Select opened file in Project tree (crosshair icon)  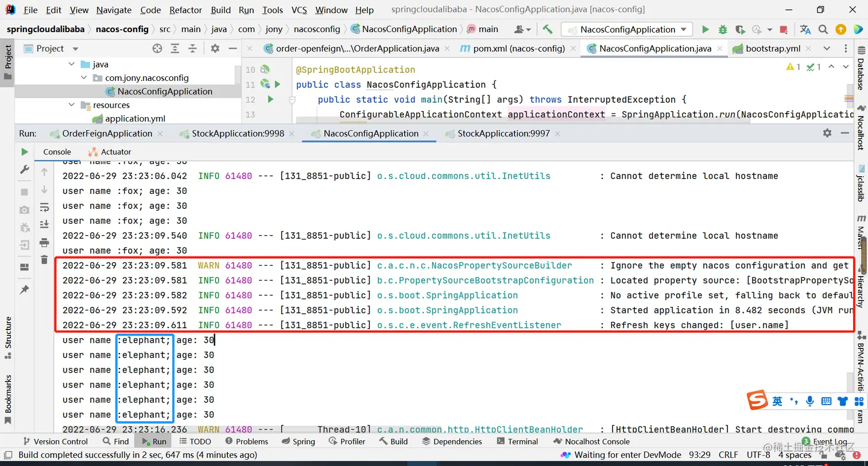(157, 49)
